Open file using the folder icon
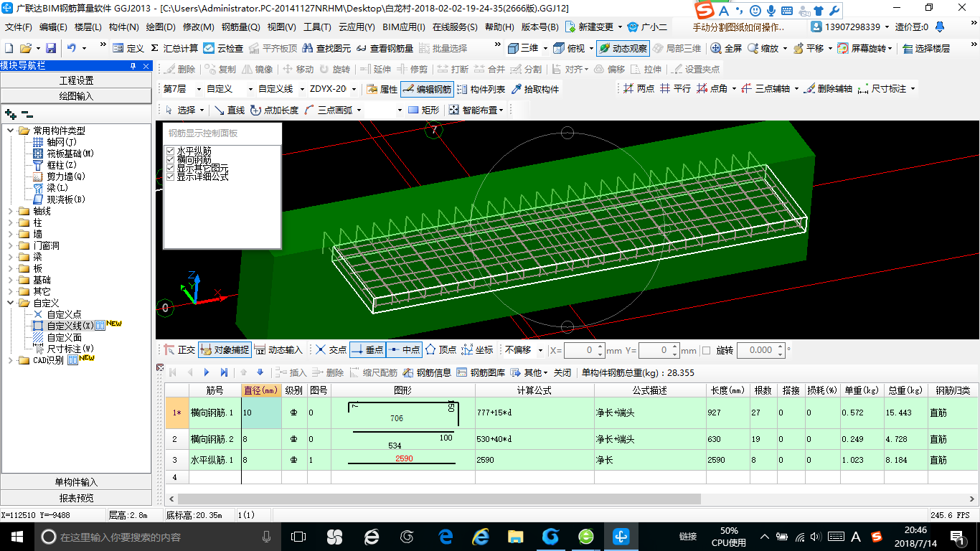The height and width of the screenshot is (551, 980). pyautogui.click(x=26, y=48)
